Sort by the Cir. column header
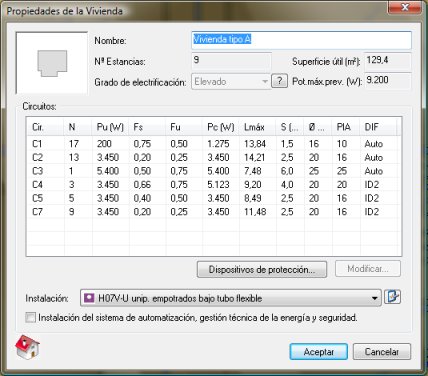428x376 pixels. point(45,127)
